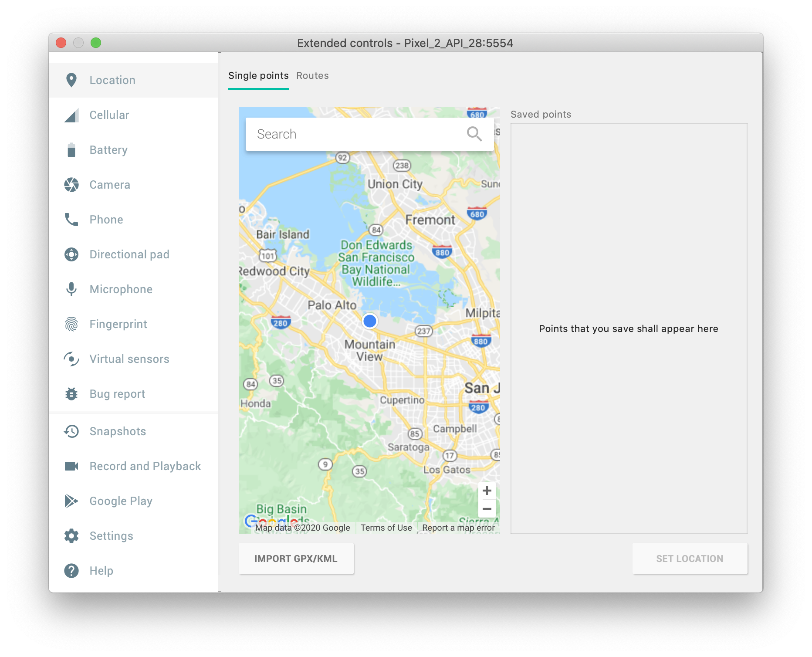
Task: Click Bair Island label on map
Action: [x=283, y=234]
